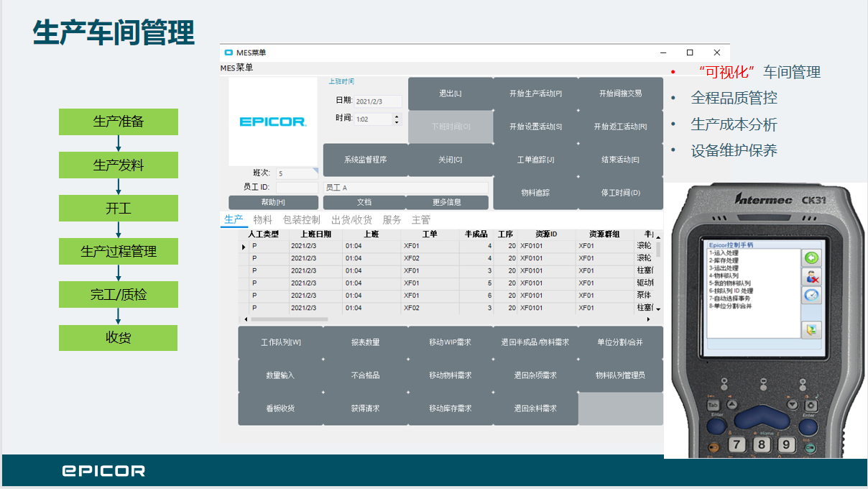Click the green back arrow on handheld screen
The image size is (868, 489).
pos(811,257)
